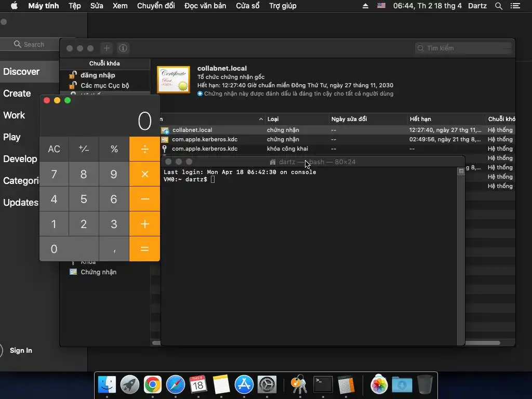Screen dimensions: 532x399
Task: Click calculator plus/minus sign button
Action: (x=84, y=149)
